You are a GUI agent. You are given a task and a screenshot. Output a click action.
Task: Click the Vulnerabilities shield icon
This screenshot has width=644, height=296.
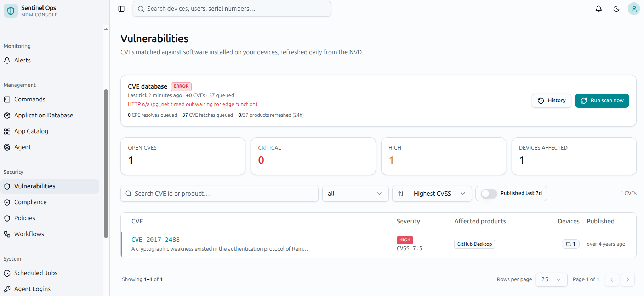[x=7, y=186]
